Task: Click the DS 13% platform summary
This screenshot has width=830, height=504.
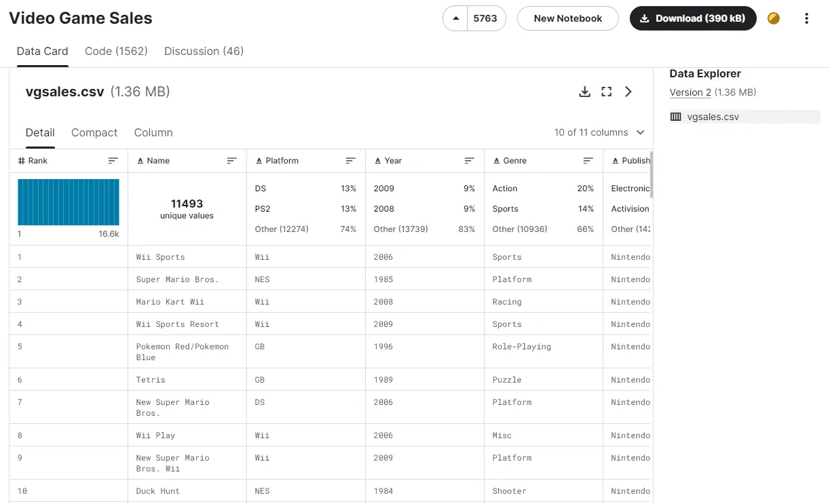Action: (x=305, y=189)
